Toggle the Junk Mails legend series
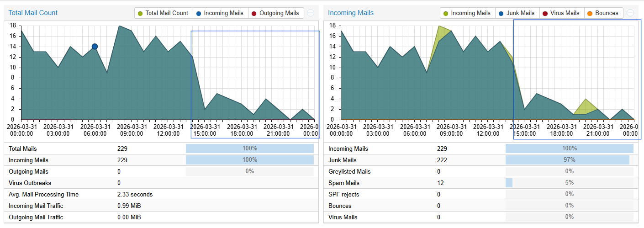 pos(517,13)
